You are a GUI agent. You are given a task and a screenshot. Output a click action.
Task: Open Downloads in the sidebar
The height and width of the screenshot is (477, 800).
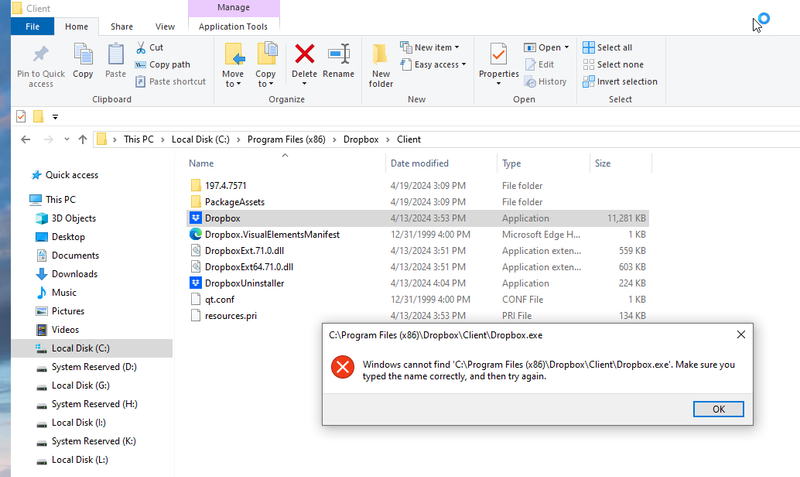click(x=74, y=274)
